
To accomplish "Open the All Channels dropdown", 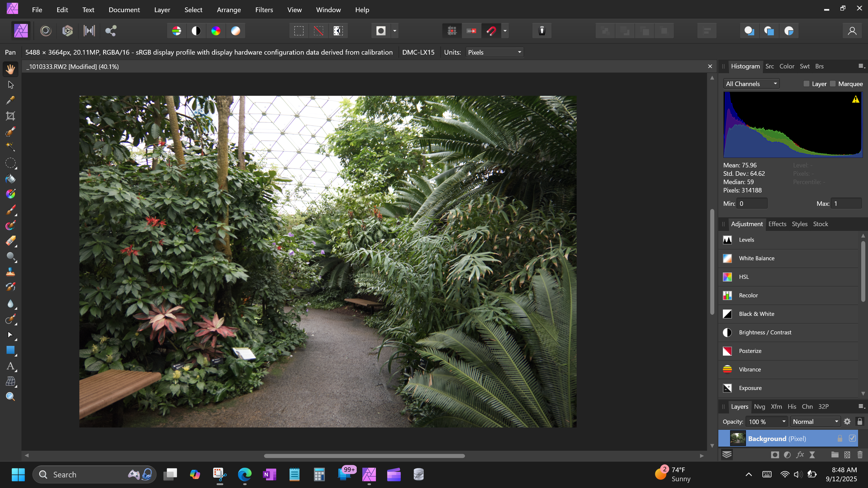I will point(751,84).
